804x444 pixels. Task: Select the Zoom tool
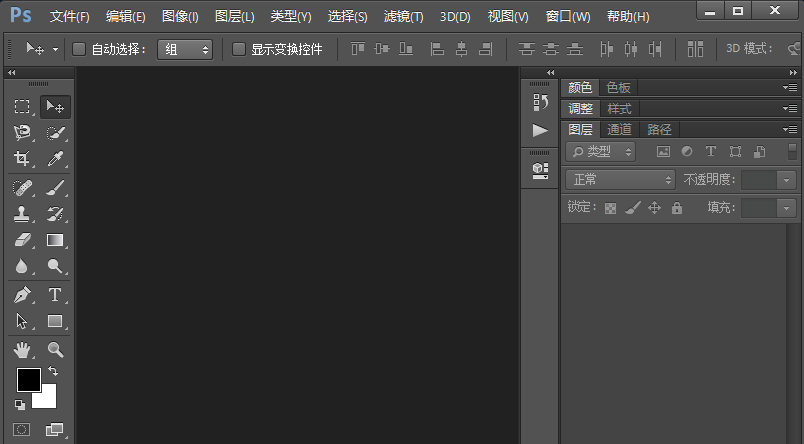point(55,350)
